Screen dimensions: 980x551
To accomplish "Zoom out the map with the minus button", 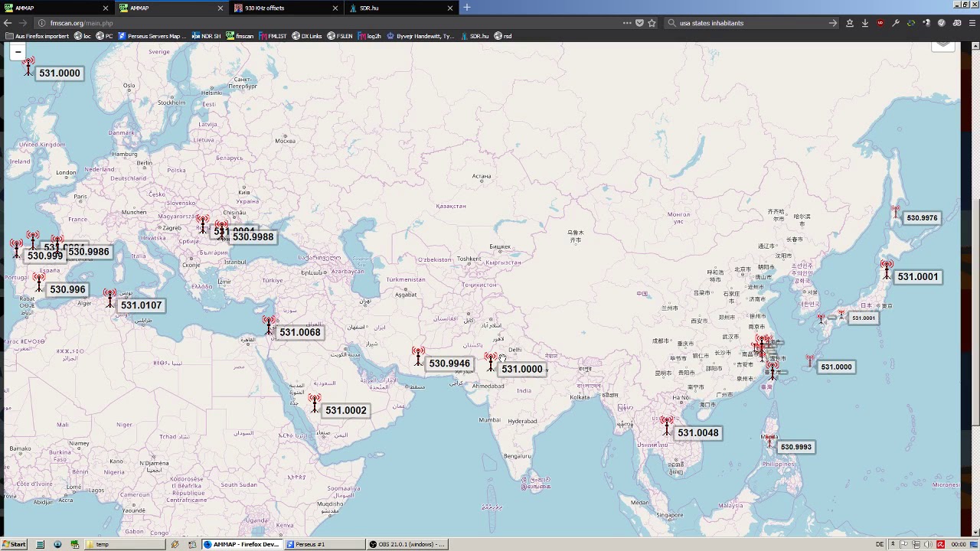I will (18, 52).
